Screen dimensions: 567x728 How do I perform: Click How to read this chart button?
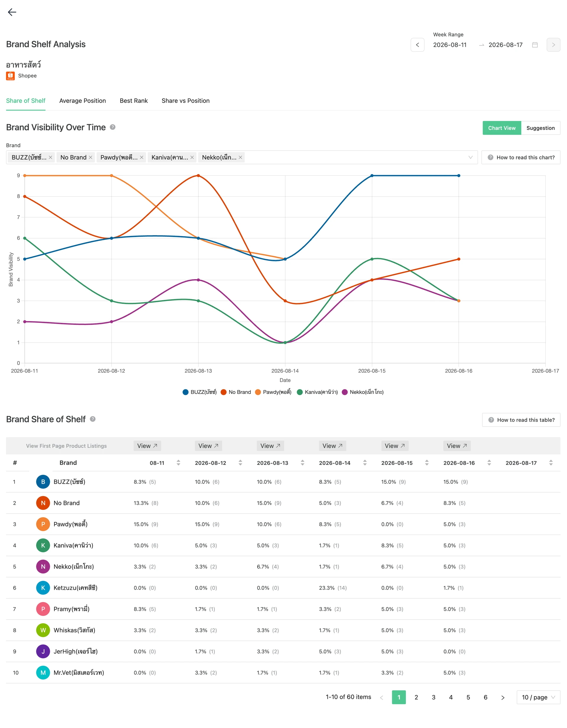coord(521,157)
